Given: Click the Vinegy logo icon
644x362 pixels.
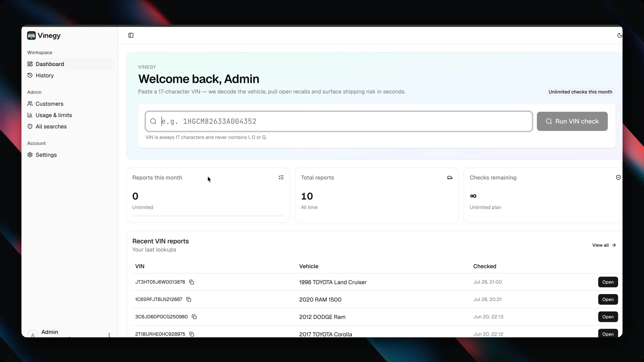Looking at the screenshot, I should pos(31,35).
